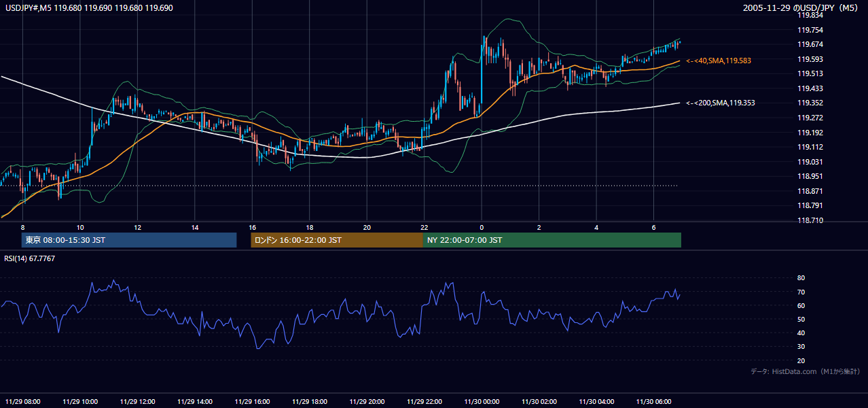
Task: Click hour tick 20 under price chart
Action: click(x=367, y=227)
